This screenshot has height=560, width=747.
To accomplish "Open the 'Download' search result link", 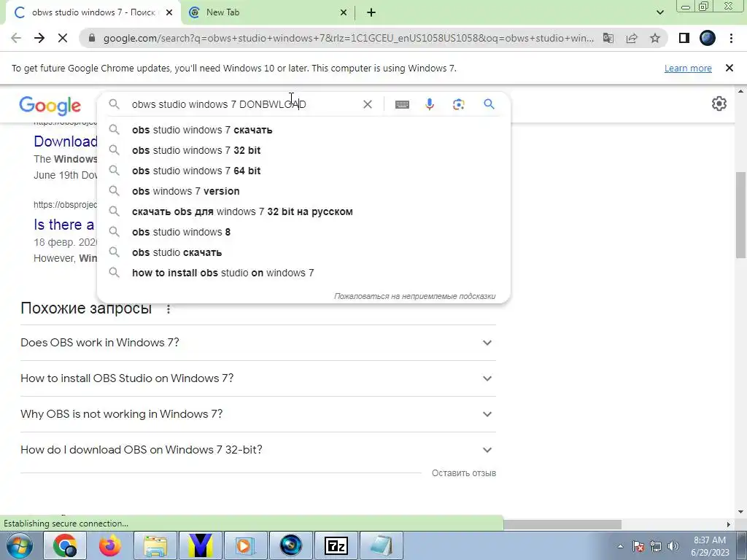I will coord(65,141).
